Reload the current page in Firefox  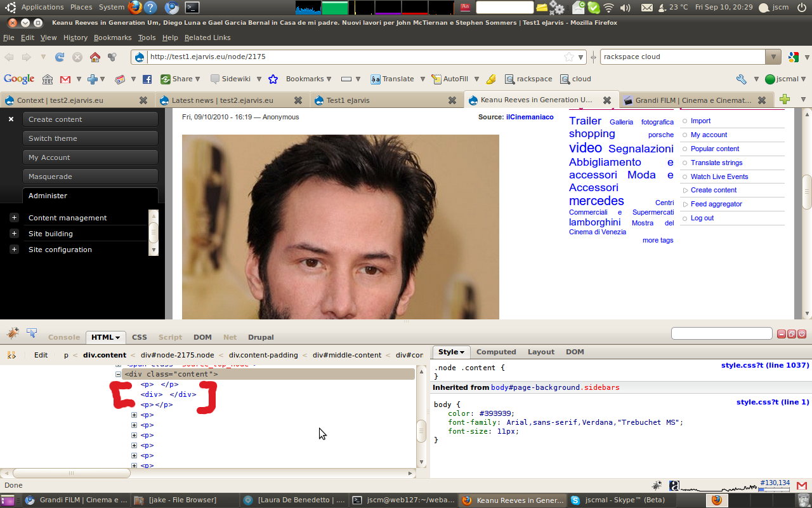tap(60, 57)
